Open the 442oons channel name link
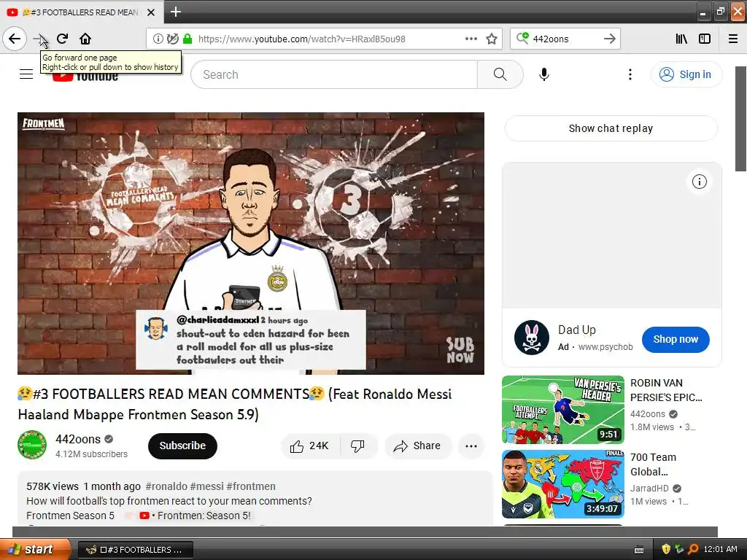 (x=78, y=438)
